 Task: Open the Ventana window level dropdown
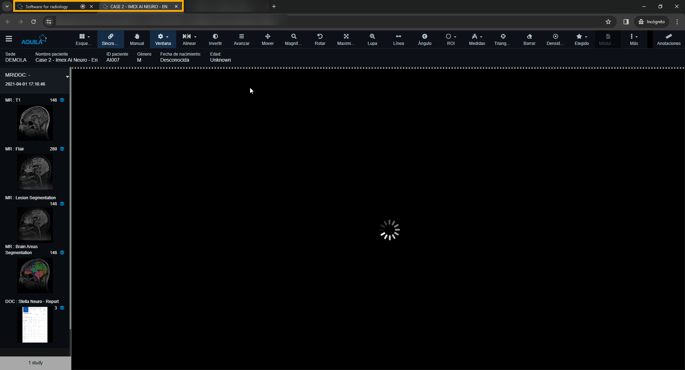163,39
